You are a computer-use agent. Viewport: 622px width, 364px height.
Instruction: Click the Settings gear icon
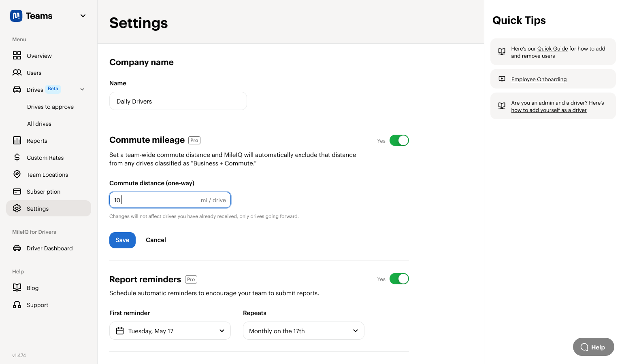point(17,208)
